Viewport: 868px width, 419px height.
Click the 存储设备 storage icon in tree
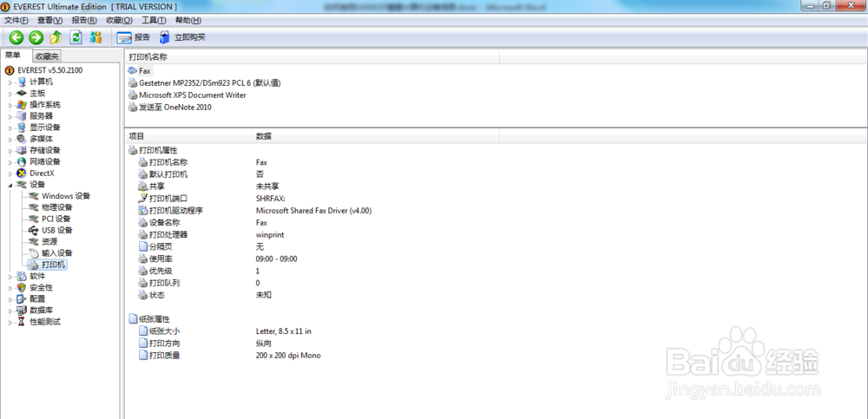pyautogui.click(x=21, y=151)
